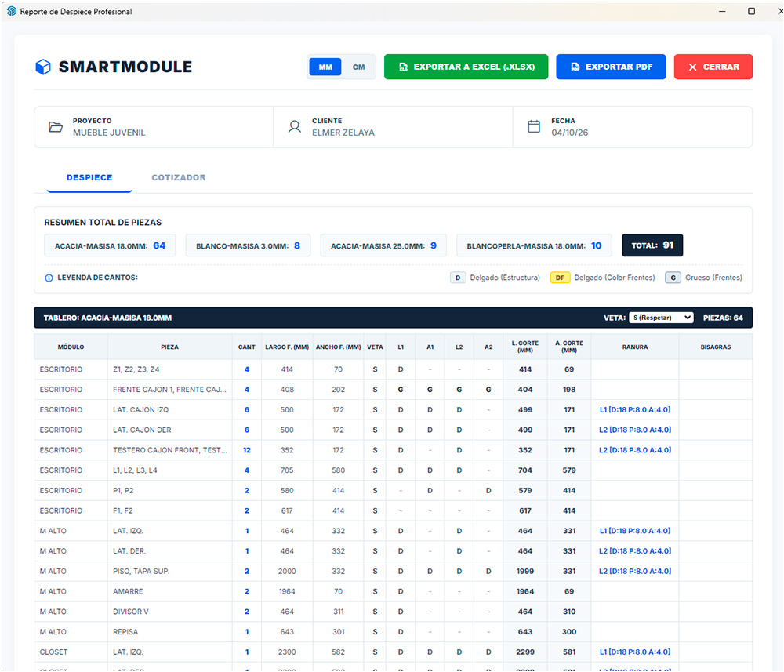The width and height of the screenshot is (784, 672).
Task: Click ranura link of M ALTO LAT. IZQ. row
Action: (635, 531)
